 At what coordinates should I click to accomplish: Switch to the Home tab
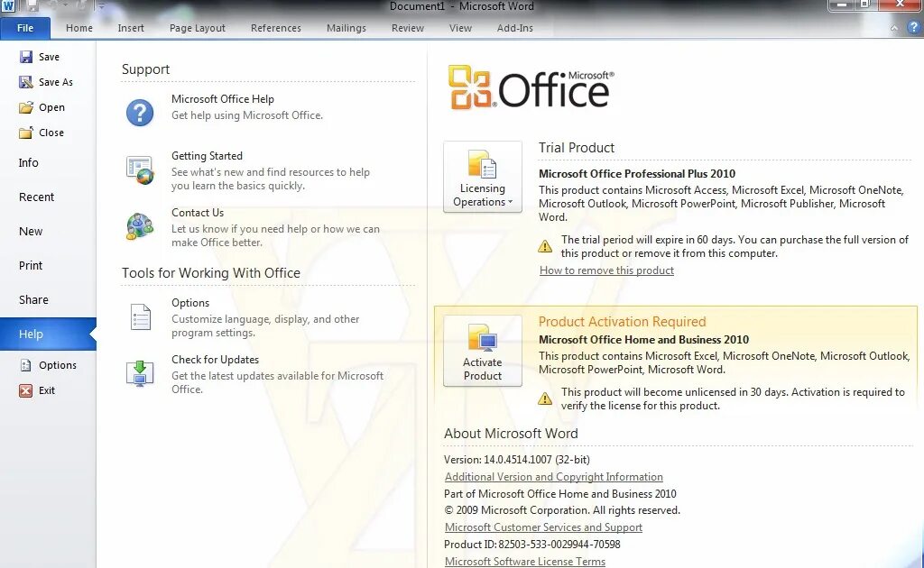(x=79, y=28)
